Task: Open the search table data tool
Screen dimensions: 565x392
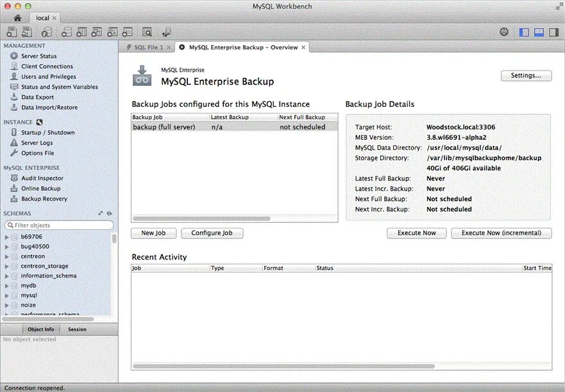Action: (x=146, y=31)
